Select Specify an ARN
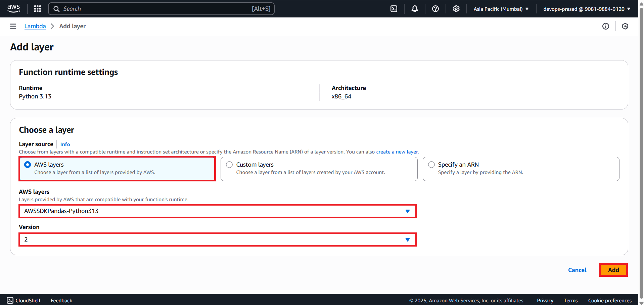The image size is (644, 305). (x=431, y=165)
